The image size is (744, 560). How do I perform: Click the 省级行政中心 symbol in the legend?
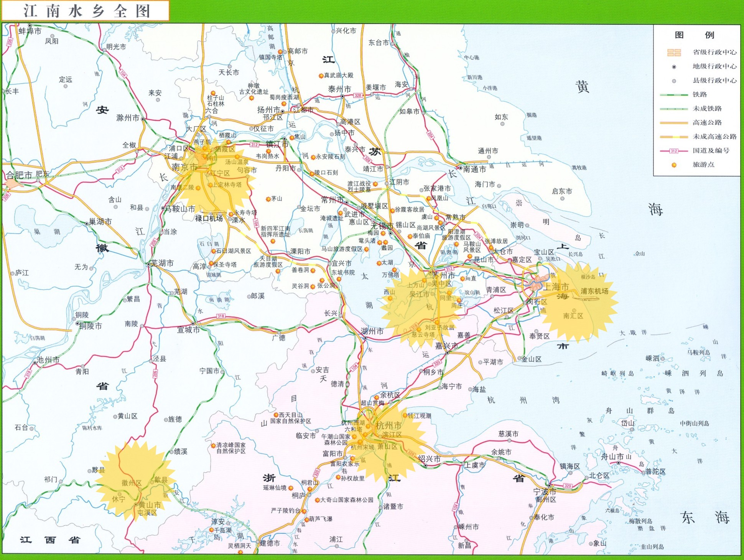click(x=674, y=53)
